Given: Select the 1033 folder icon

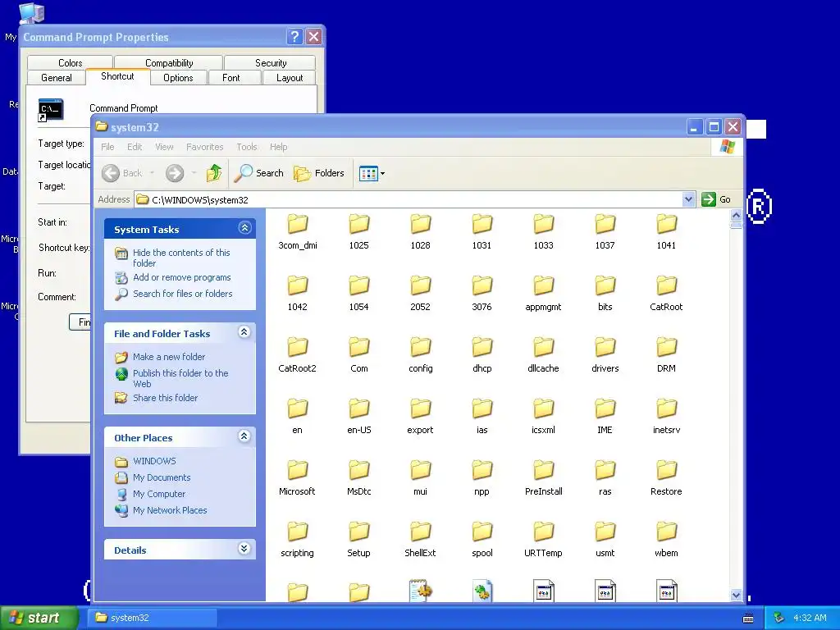Looking at the screenshot, I should pos(543,224).
